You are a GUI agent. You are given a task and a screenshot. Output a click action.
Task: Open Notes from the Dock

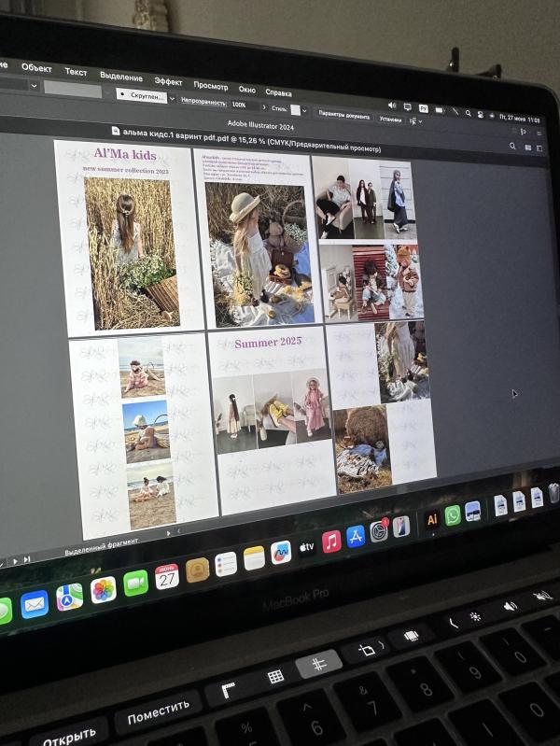click(x=254, y=558)
